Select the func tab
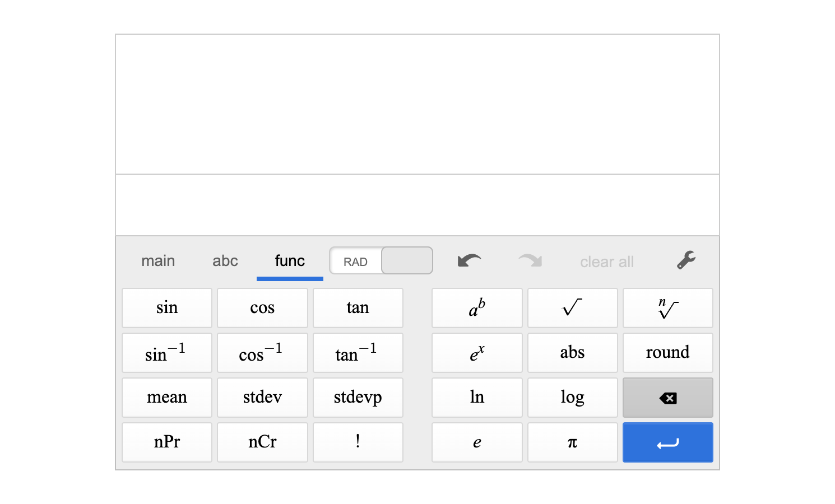Image resolution: width=835 pixels, height=504 pixels. click(289, 260)
